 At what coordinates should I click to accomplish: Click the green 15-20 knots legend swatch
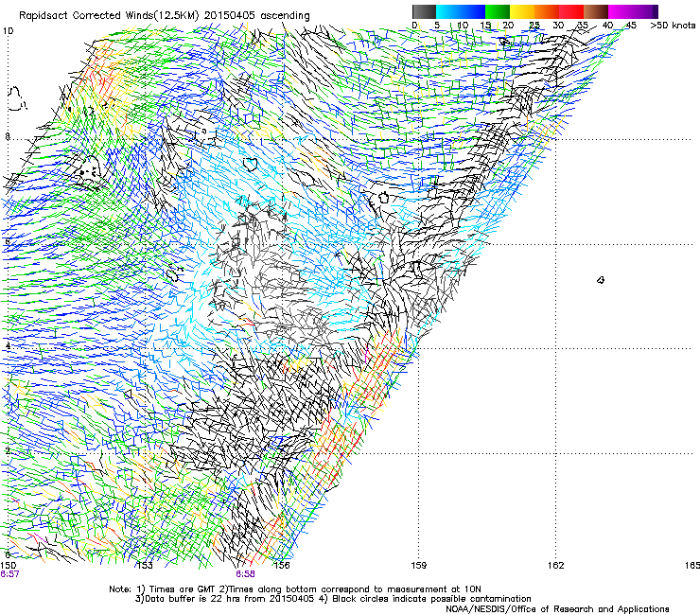click(x=498, y=11)
